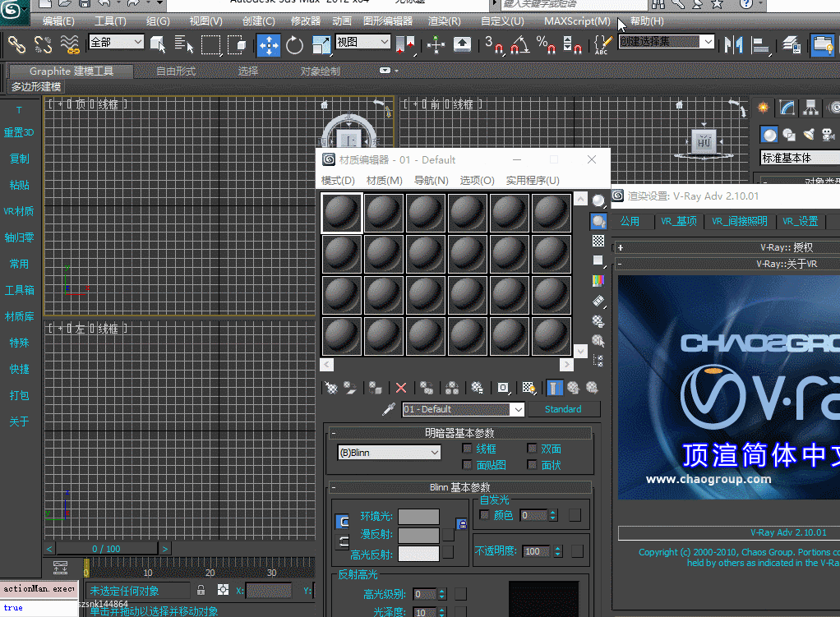
Task: Click the 多边形建模 panel button
Action: [x=36, y=87]
